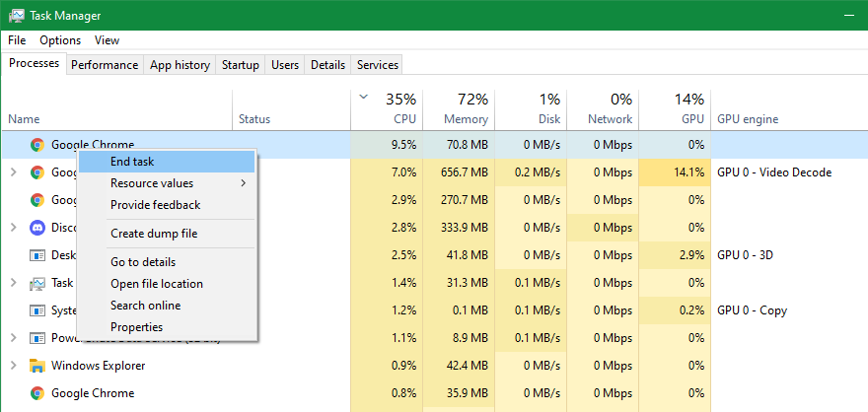
Task: Sort by GPU engine column header
Action: (747, 119)
